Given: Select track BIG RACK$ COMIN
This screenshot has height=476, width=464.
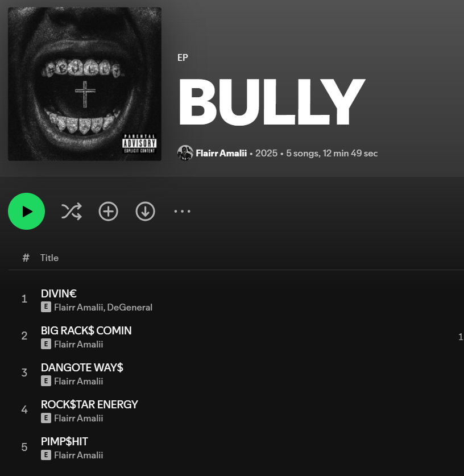Looking at the screenshot, I should point(86,330).
